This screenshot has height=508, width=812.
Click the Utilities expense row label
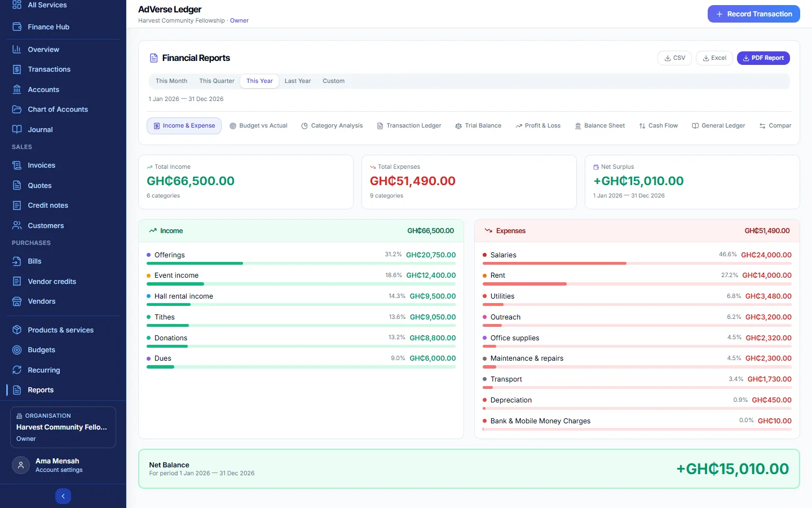pos(502,296)
